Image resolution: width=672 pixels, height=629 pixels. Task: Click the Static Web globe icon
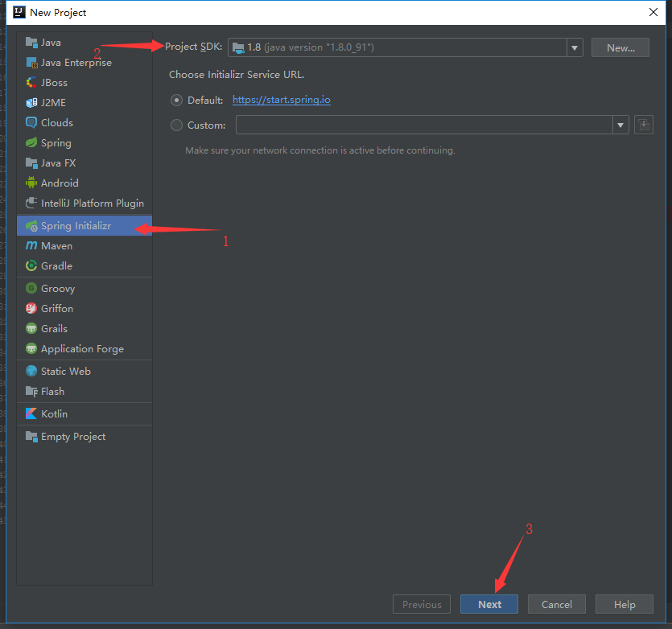(x=31, y=371)
